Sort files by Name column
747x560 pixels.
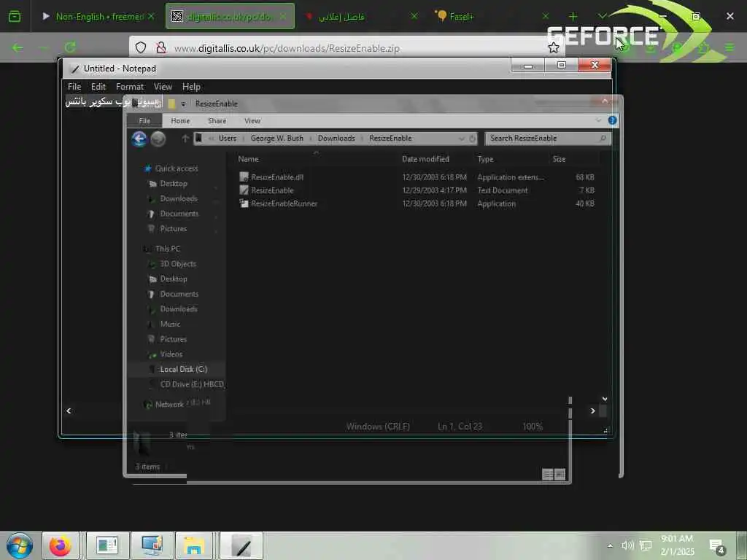248,159
